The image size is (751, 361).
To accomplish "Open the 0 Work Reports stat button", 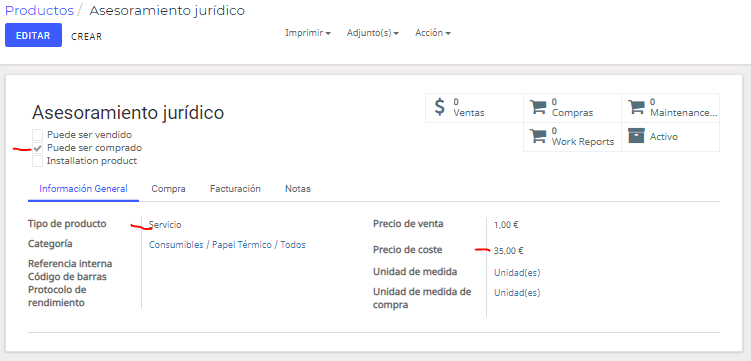I will click(x=572, y=137).
